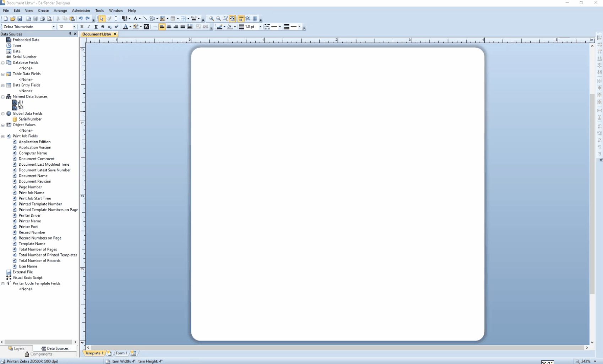Viewport: 603px width, 364px height.
Task: Undo the last action
Action: point(81,18)
